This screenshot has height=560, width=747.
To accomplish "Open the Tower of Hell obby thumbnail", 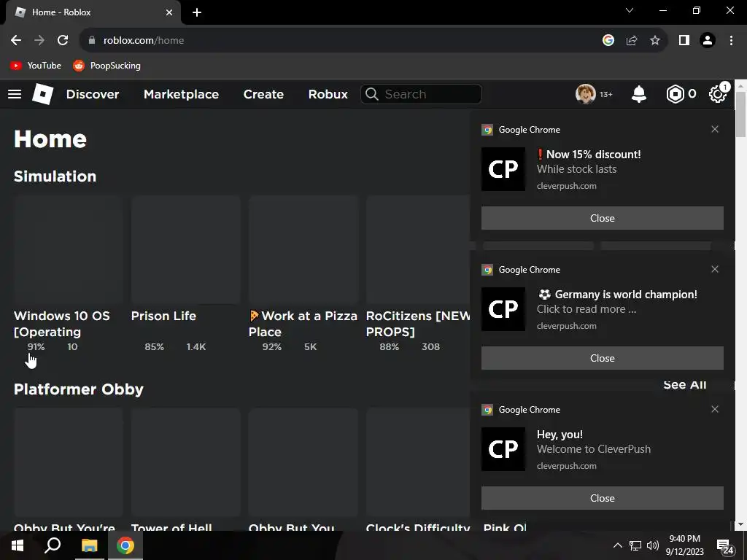I will click(x=186, y=462).
